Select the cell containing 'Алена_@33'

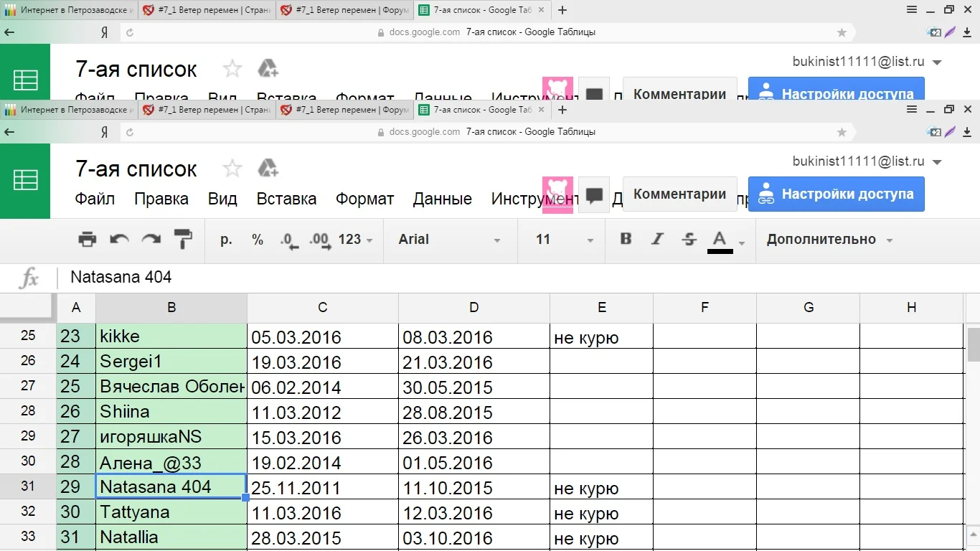tap(171, 461)
